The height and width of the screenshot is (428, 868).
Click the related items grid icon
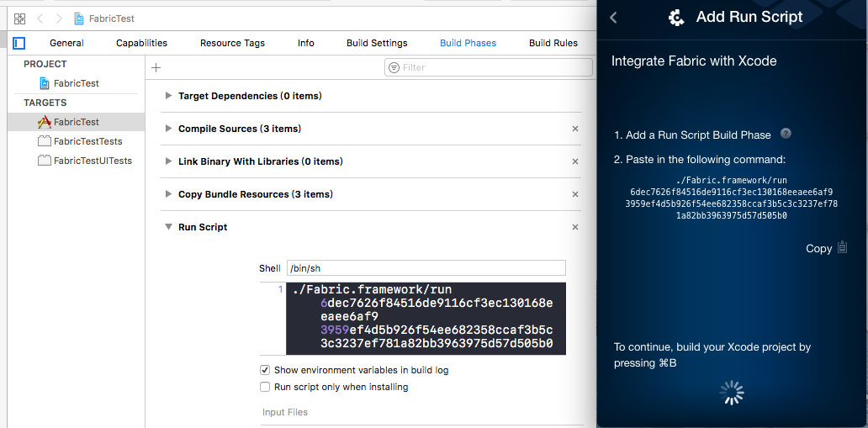[x=19, y=18]
